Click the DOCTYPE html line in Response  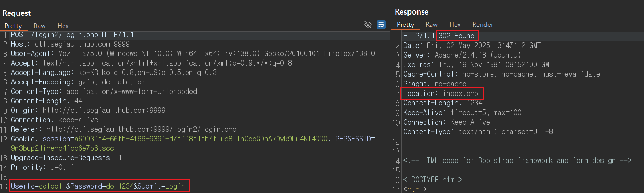coord(433,180)
